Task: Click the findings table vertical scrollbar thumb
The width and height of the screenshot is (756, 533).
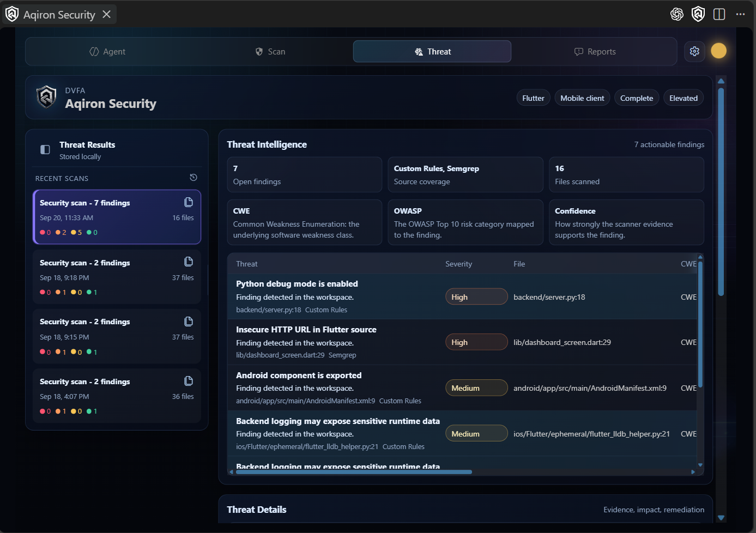Action: [x=700, y=325]
